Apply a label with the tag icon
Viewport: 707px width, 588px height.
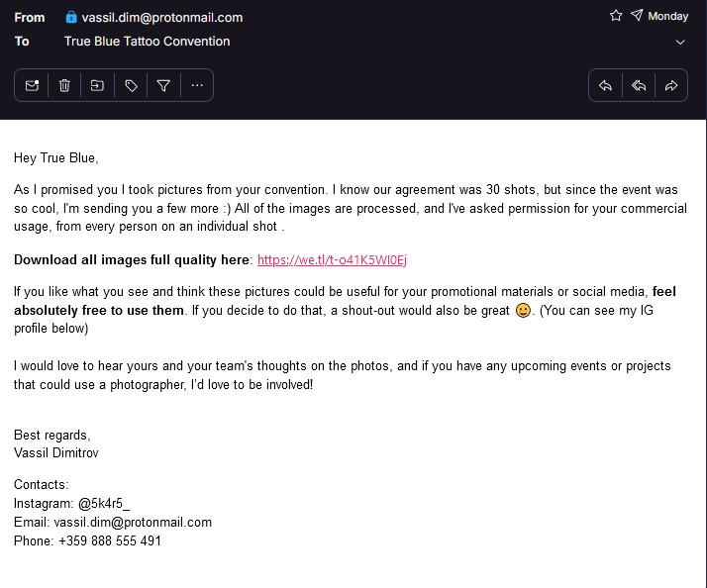[x=131, y=86]
